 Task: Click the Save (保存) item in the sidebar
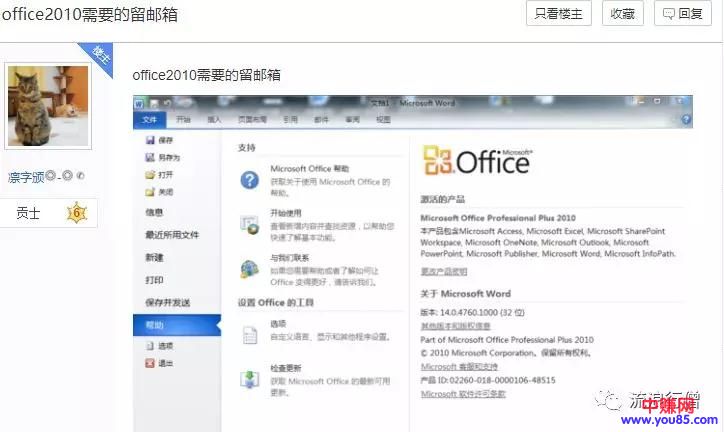(x=165, y=141)
